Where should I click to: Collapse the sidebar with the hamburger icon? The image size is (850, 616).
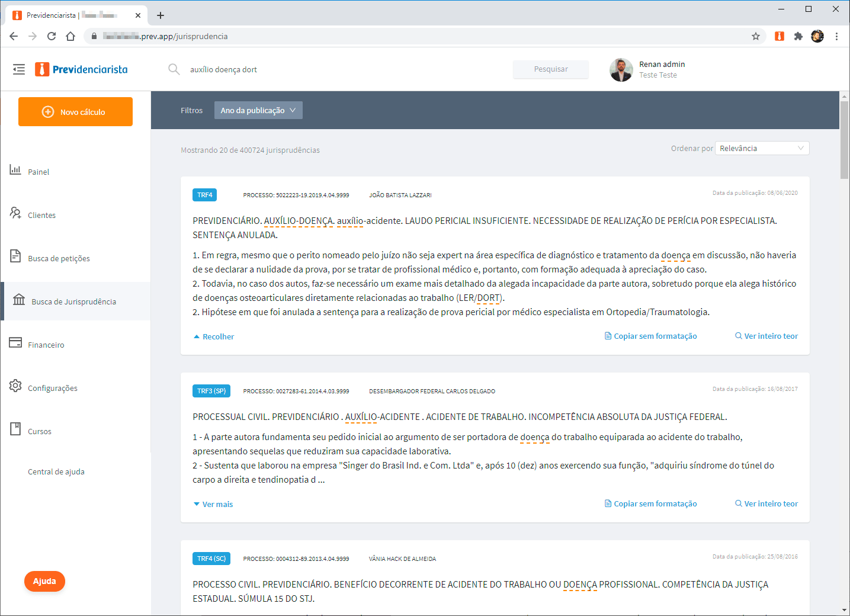tap(18, 69)
